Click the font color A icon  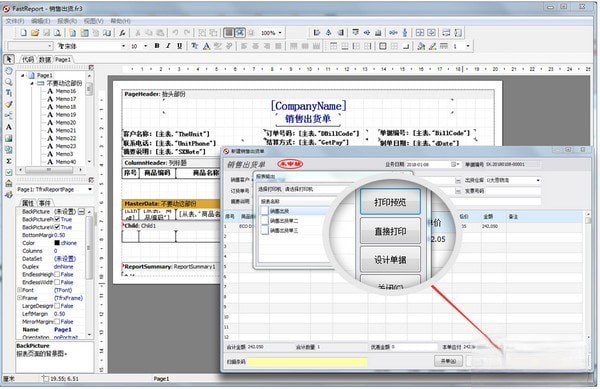207,46
